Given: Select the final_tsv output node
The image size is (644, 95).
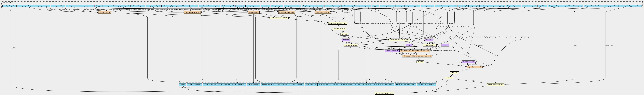Looking at the screenshot, I should click(x=182, y=85).
